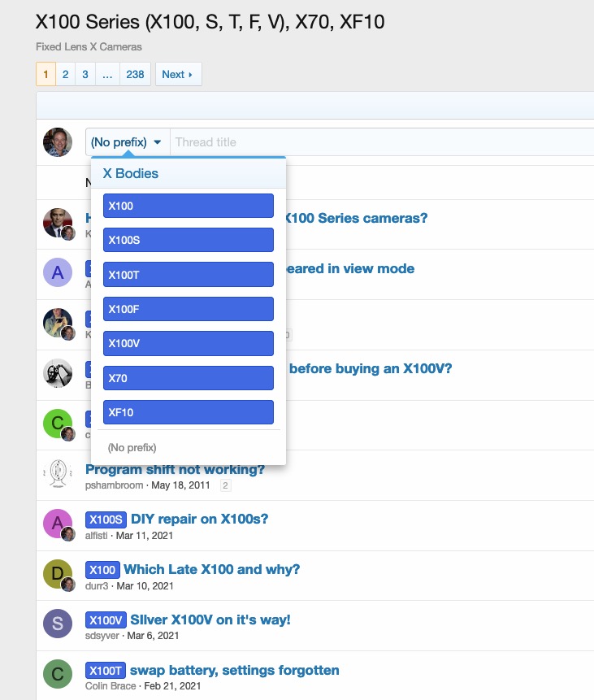Open pshambroom user profile link
This screenshot has height=700, width=594.
[115, 485]
